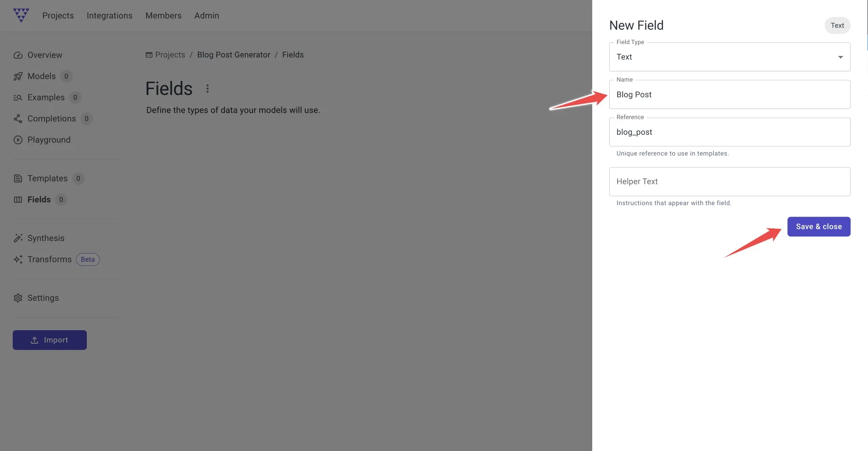
Task: Click the Blog Post Generator breadcrumb link
Action: (233, 55)
